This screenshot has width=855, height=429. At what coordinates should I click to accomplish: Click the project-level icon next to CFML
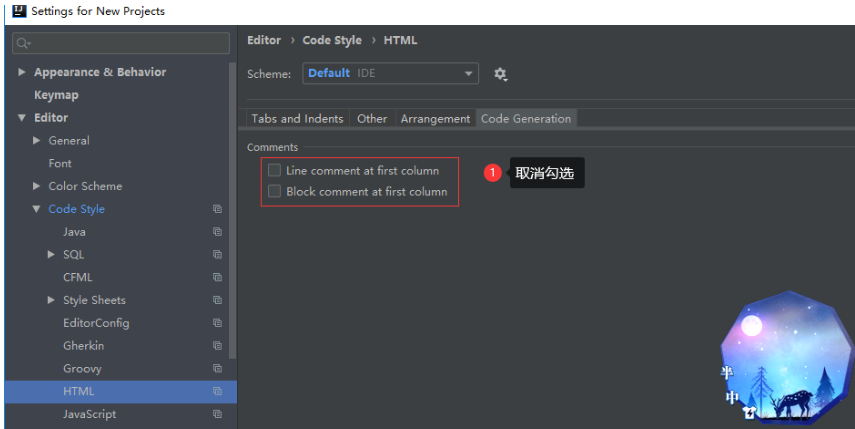[x=217, y=277]
